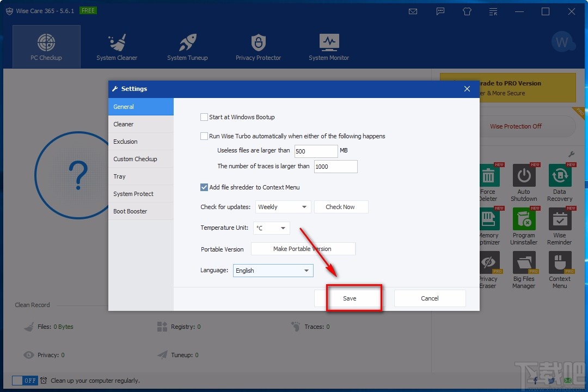Expand the Check for updates Weekly dropdown
Screen dimensions: 588x392
point(283,207)
